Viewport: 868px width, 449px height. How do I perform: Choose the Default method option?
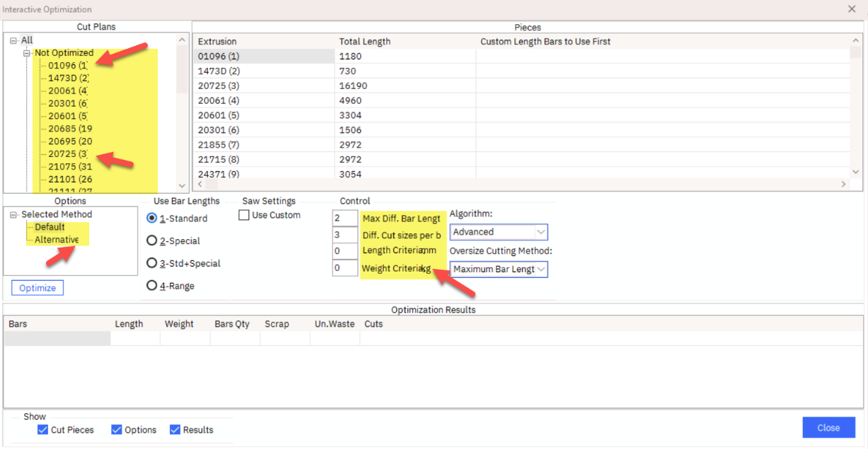tap(50, 227)
